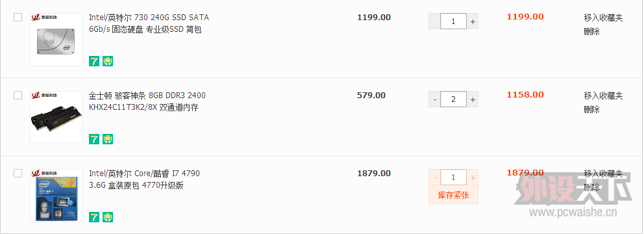This screenshot has width=644, height=234.
Task: Decrease the Kingston memory quantity with minus
Action: tap(434, 99)
